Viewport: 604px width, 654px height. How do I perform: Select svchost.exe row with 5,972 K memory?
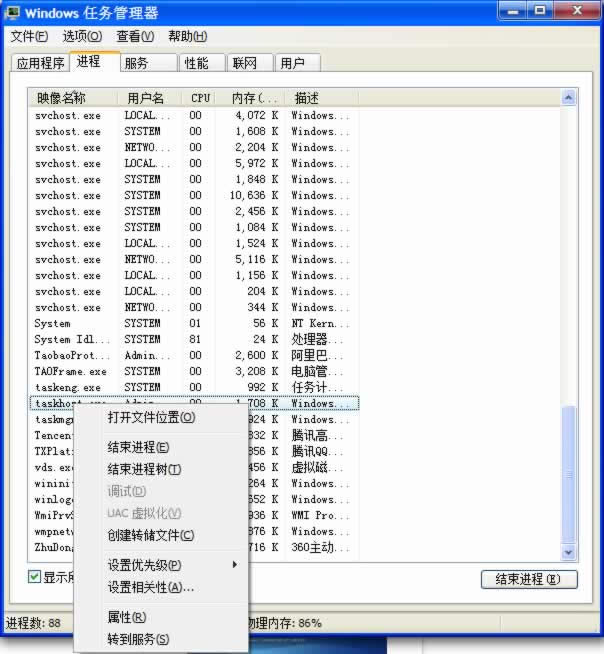pos(194,164)
